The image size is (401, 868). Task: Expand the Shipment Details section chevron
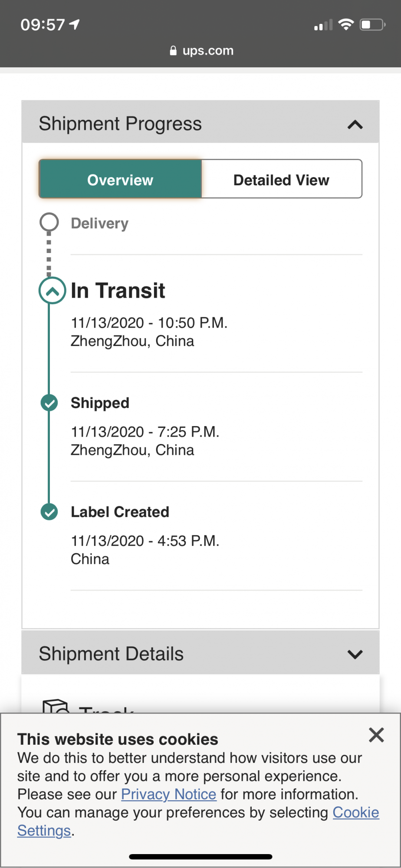click(355, 654)
